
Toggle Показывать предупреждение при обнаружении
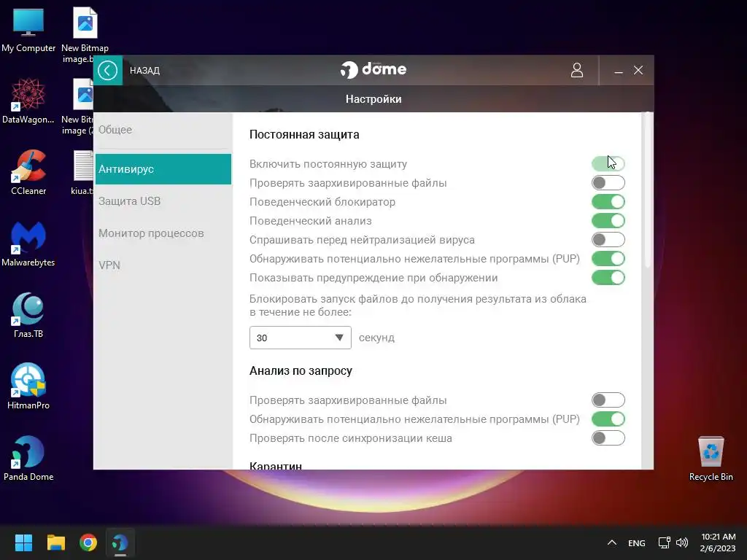(x=608, y=278)
